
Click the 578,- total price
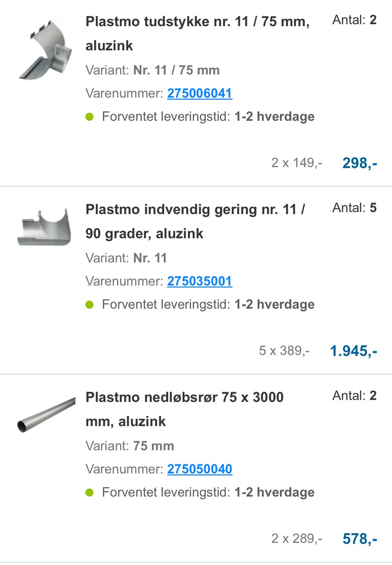359,539
